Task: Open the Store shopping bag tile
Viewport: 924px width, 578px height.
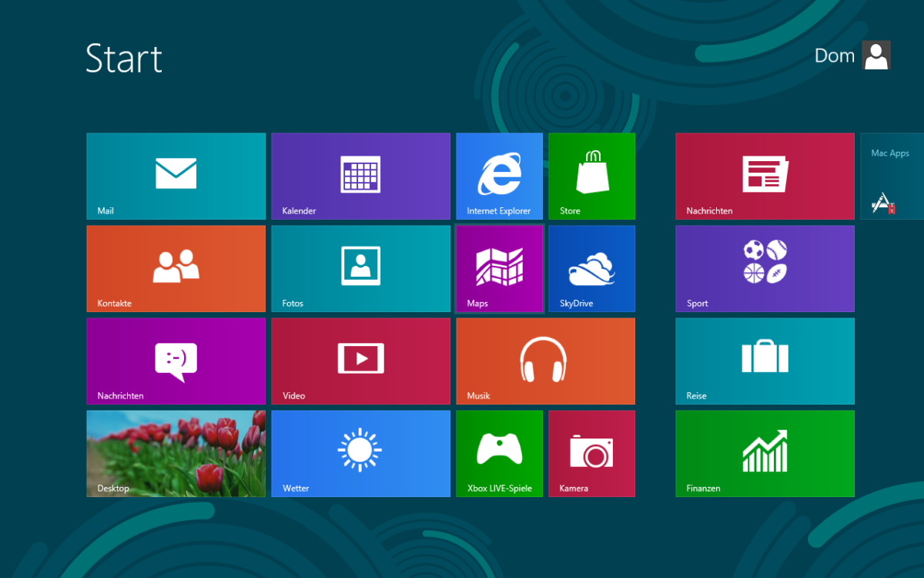Action: click(591, 176)
